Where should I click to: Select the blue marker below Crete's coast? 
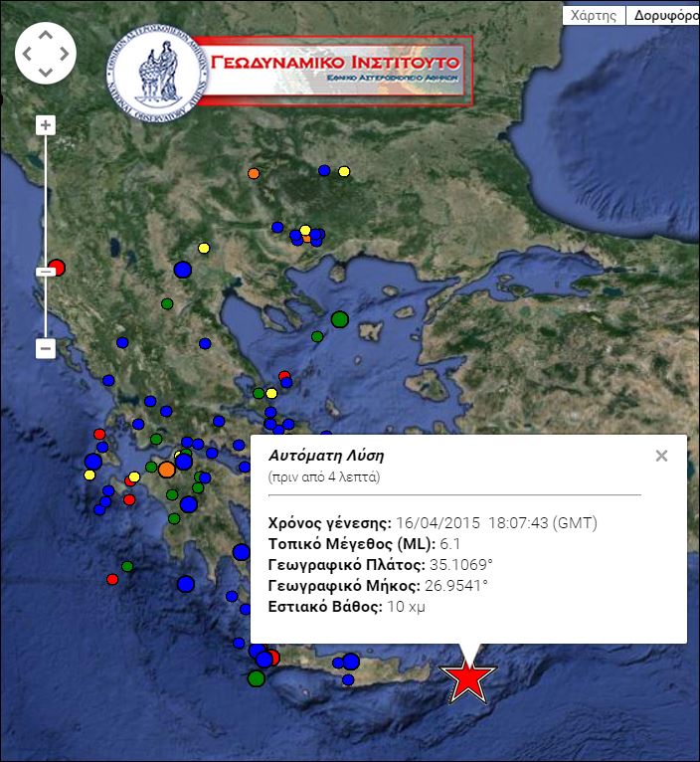click(348, 679)
